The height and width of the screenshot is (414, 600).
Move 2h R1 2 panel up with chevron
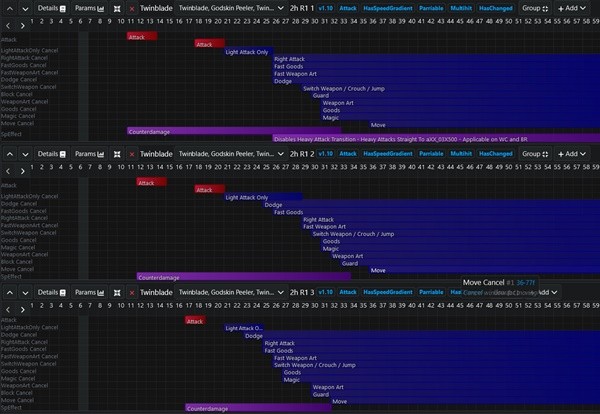(9, 154)
